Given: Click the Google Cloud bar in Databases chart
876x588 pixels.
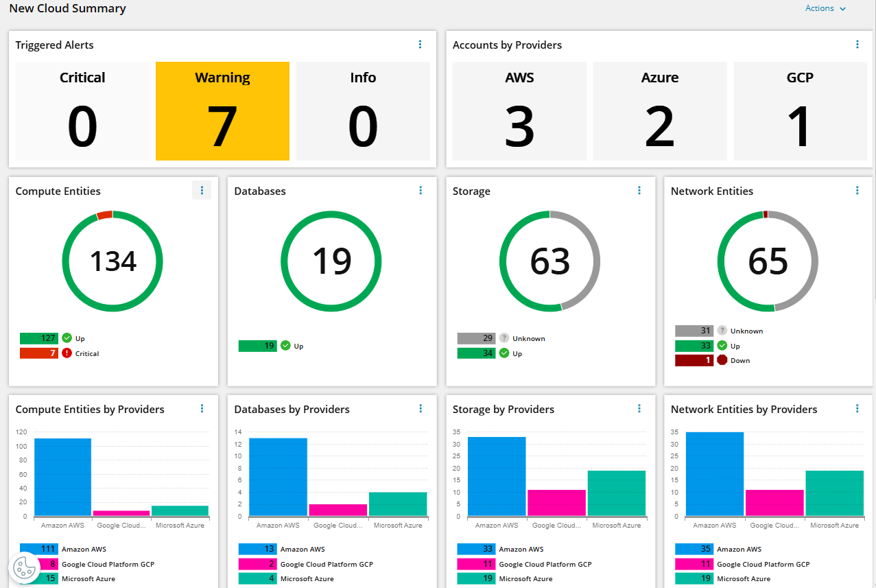Looking at the screenshot, I should 338,510.
